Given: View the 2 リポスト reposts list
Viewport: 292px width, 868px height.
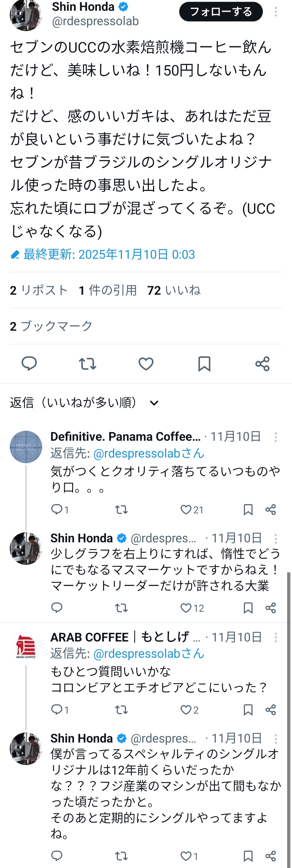Looking at the screenshot, I should [x=39, y=290].
